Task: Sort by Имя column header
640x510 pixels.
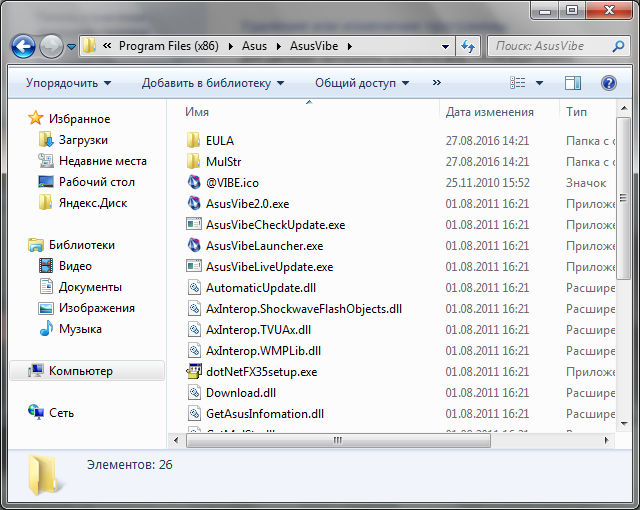Action: pos(197,112)
